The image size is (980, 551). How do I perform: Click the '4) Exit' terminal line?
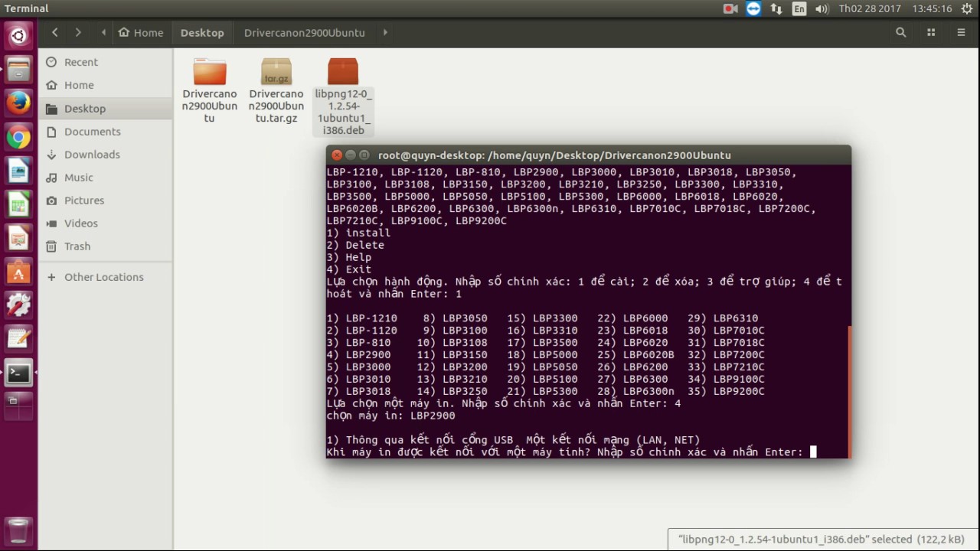coord(349,269)
